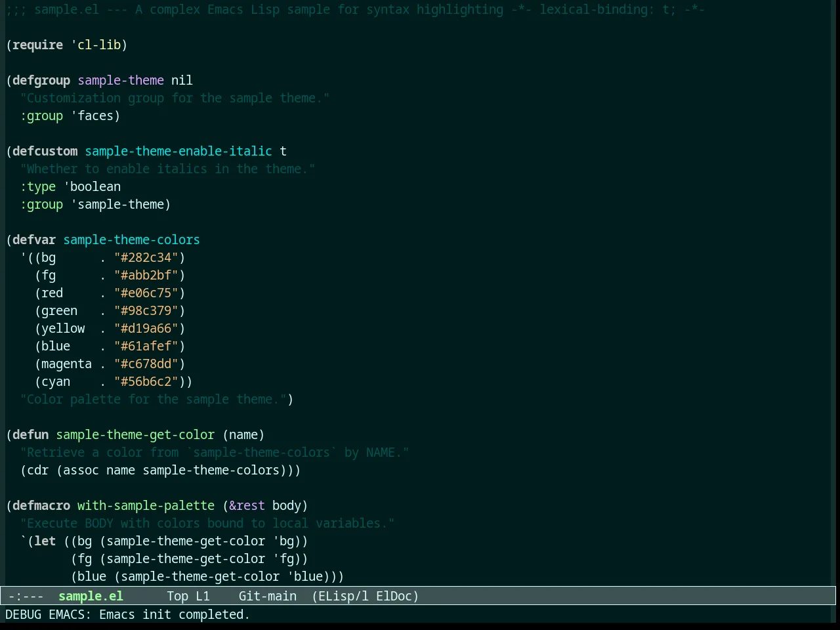Screen dimensions: 840x630
Task: Click 'sample-theme-colors' in defvar line
Action: [131, 240]
